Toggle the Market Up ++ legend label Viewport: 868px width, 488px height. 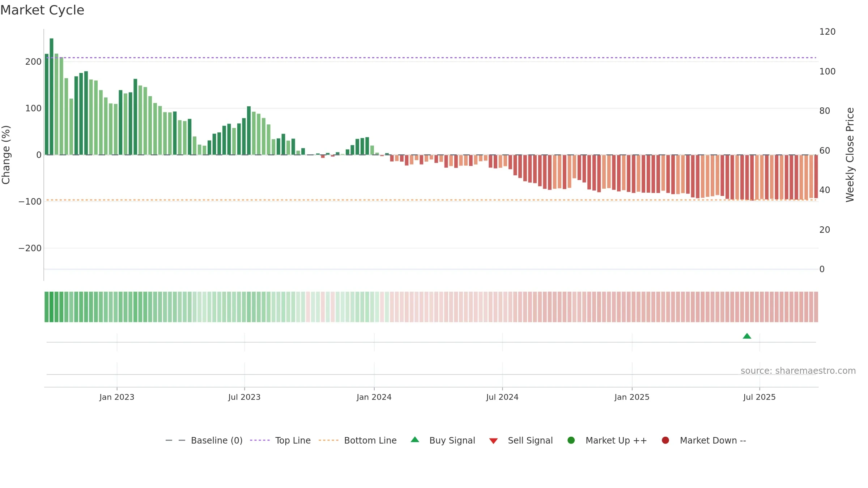coord(616,440)
